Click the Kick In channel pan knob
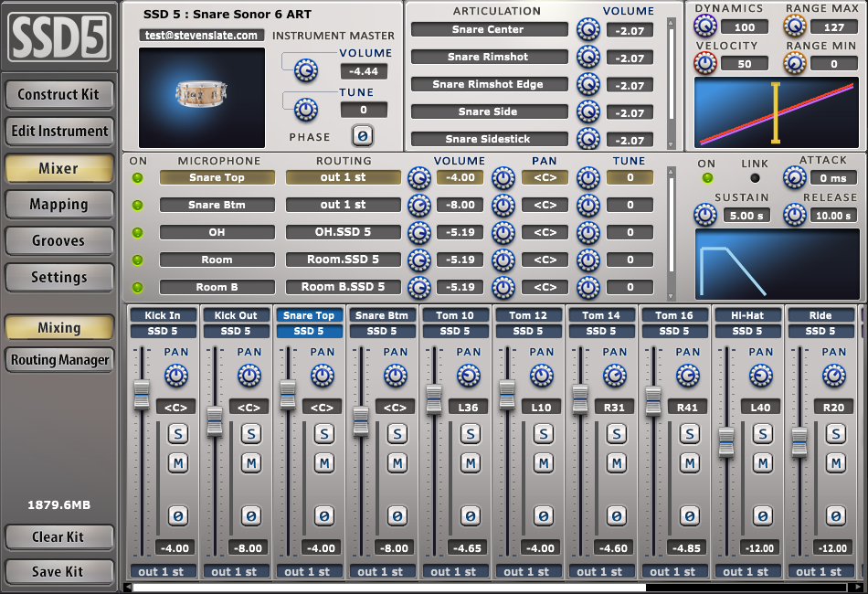The image size is (868, 594). [x=176, y=376]
